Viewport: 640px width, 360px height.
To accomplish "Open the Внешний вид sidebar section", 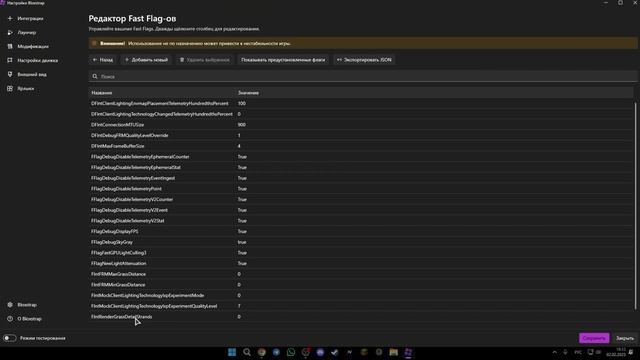I will click(26, 74).
